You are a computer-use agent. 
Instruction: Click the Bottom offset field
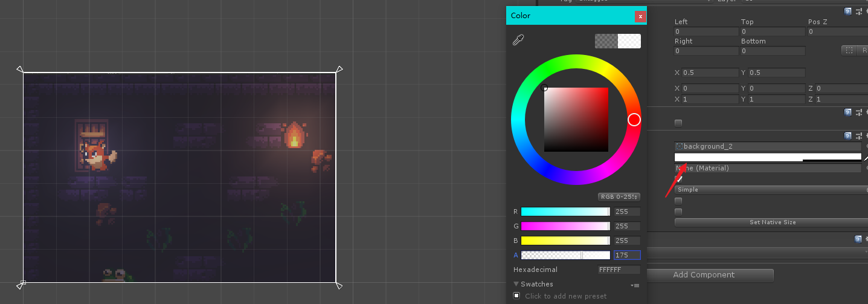(x=773, y=51)
